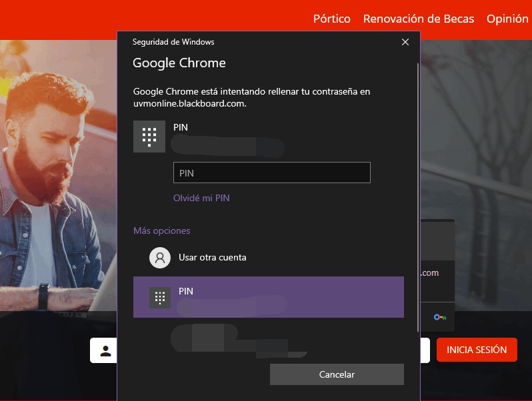Image resolution: width=532 pixels, height=401 pixels.
Task: Click the 'uvmonline.blackboard.com.' text
Action: point(189,103)
